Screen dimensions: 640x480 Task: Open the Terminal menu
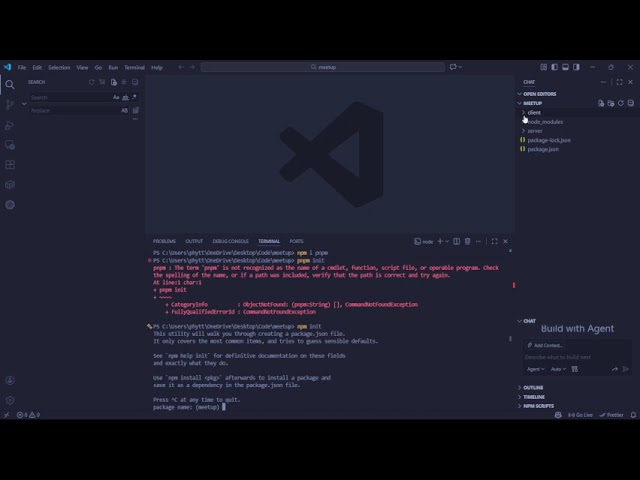coord(134,67)
